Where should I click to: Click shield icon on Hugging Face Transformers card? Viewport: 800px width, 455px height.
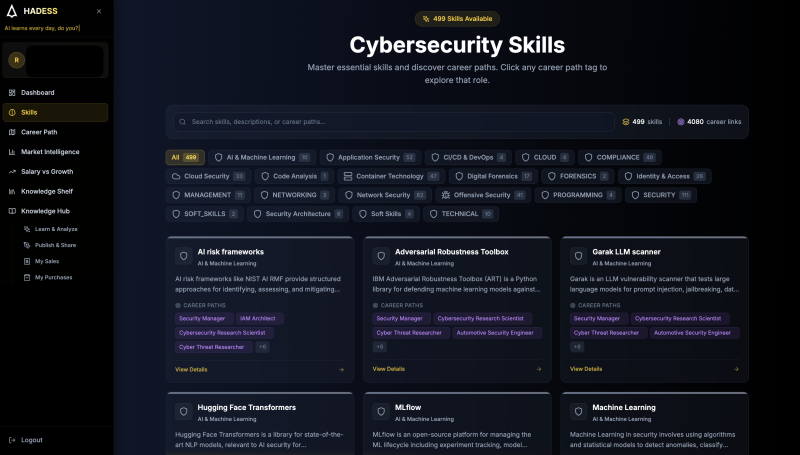(x=184, y=412)
